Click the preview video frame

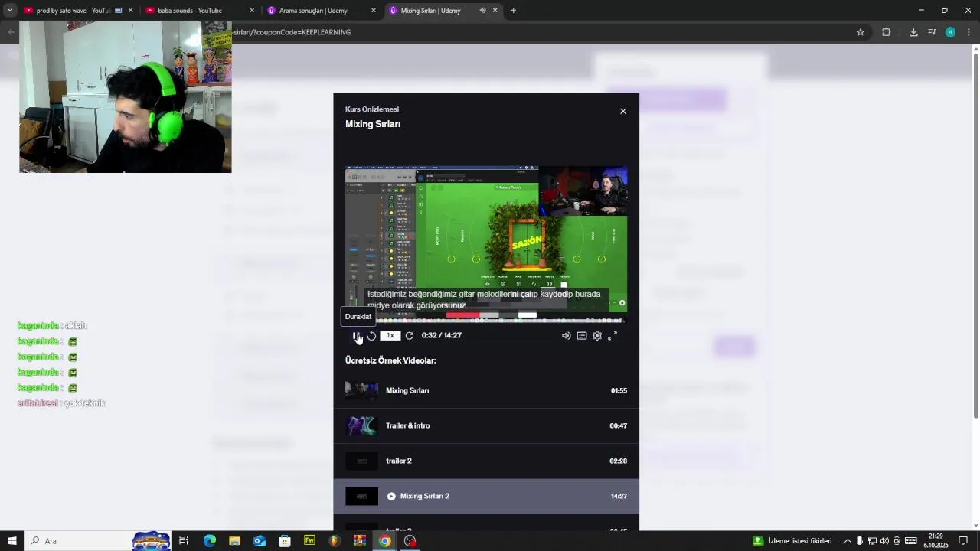pyautogui.click(x=486, y=244)
